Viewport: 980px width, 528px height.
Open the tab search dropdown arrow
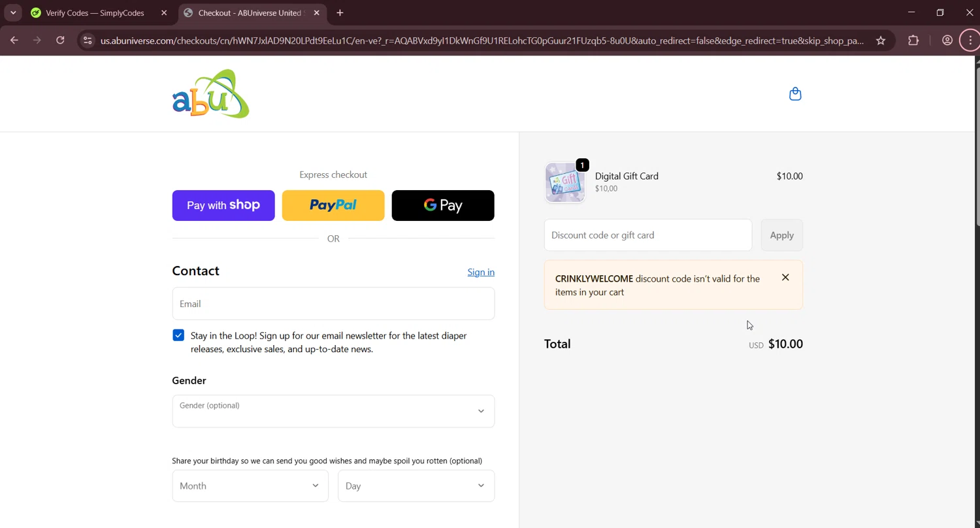pyautogui.click(x=13, y=12)
